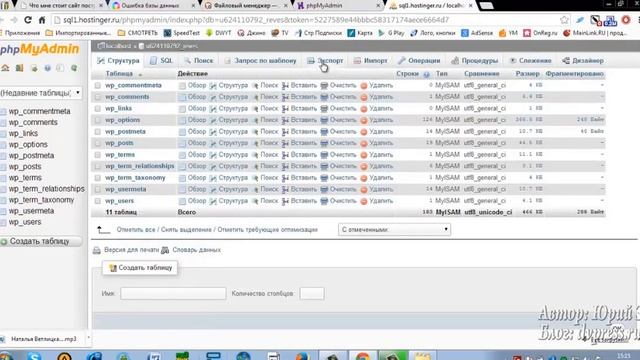Tick the checkbox for wp_postmeta

pyautogui.click(x=98, y=132)
